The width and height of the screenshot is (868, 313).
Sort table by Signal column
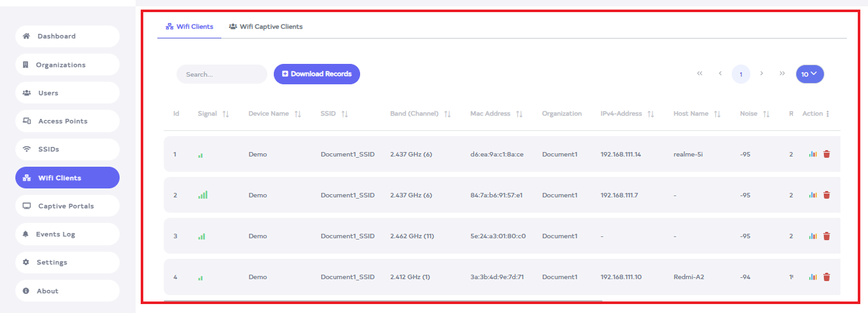click(x=225, y=114)
